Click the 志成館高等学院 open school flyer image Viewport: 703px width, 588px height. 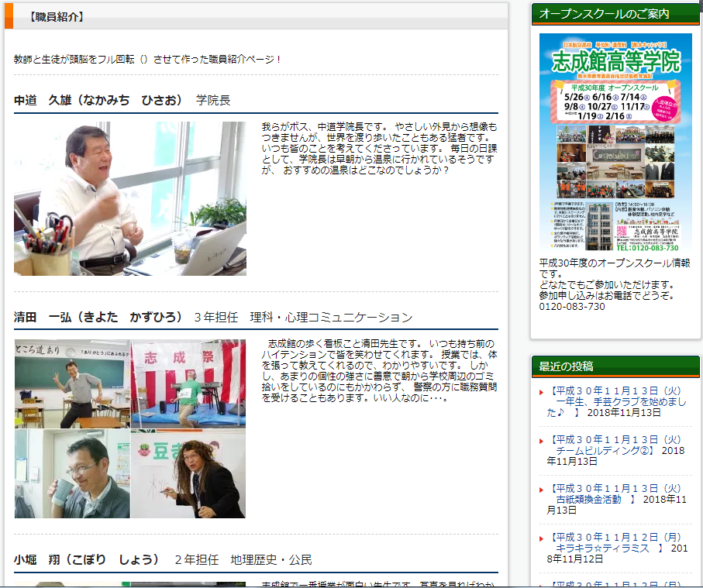[615, 142]
